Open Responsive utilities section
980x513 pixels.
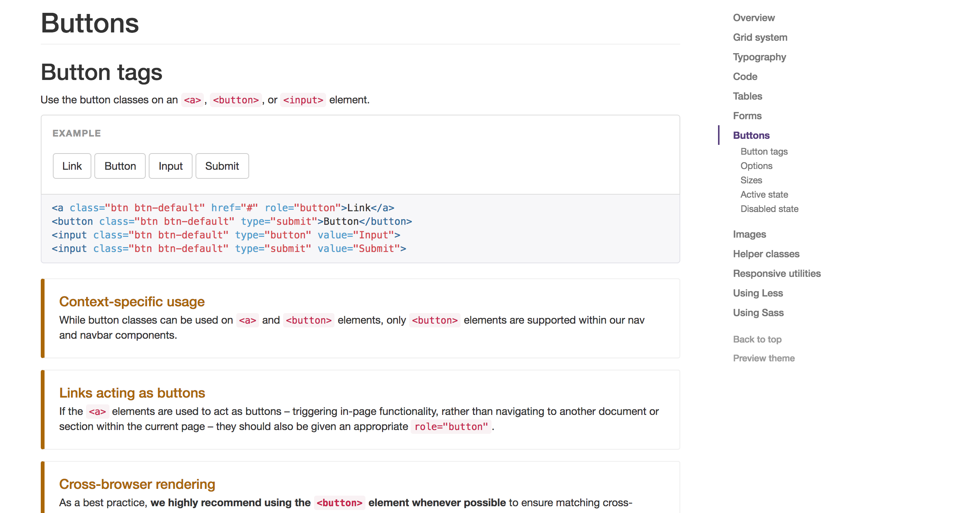click(x=777, y=273)
